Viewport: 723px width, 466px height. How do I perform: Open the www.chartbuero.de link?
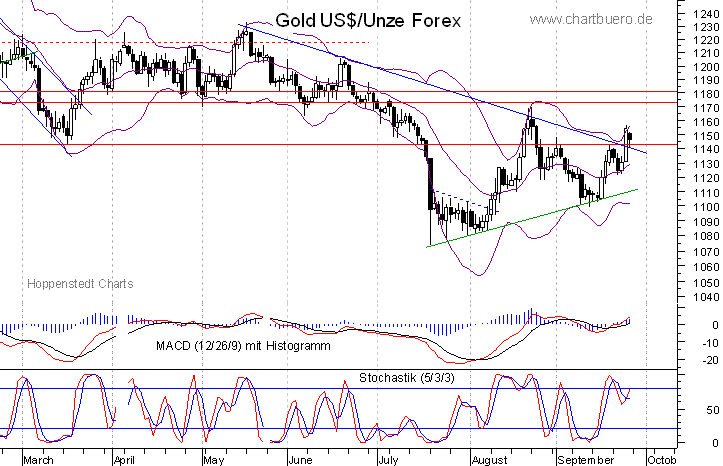[591, 19]
